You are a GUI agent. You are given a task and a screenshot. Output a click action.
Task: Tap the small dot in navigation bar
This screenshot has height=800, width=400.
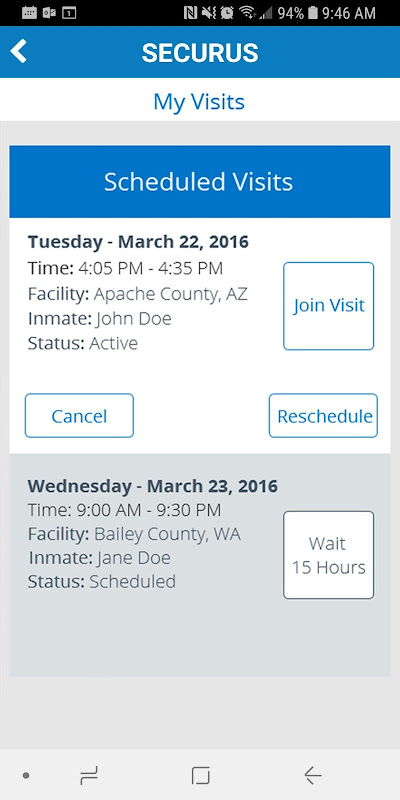point(26,776)
